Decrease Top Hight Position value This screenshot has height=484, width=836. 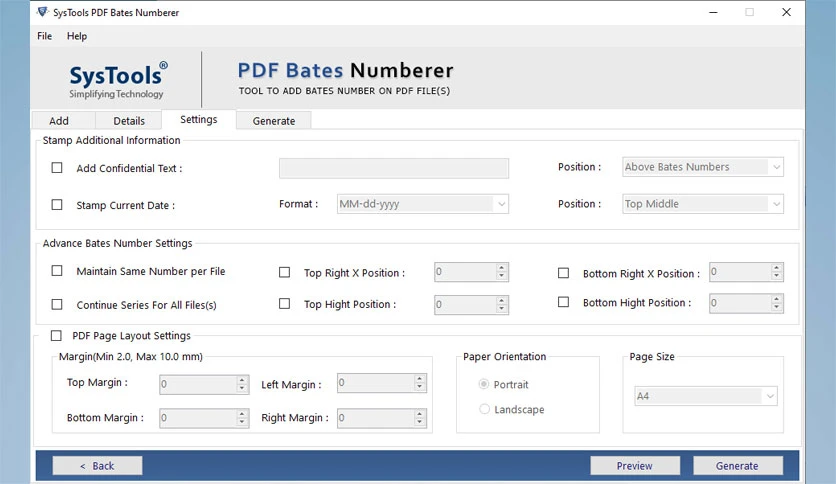501,309
